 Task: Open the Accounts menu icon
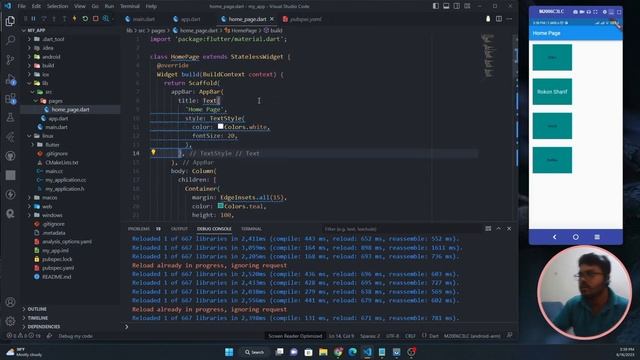10,302
